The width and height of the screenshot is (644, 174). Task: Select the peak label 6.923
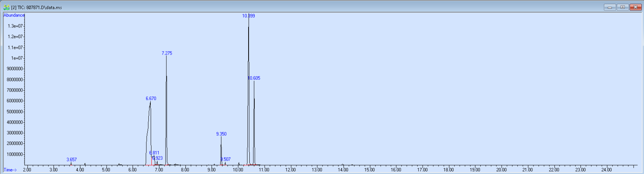158,158
